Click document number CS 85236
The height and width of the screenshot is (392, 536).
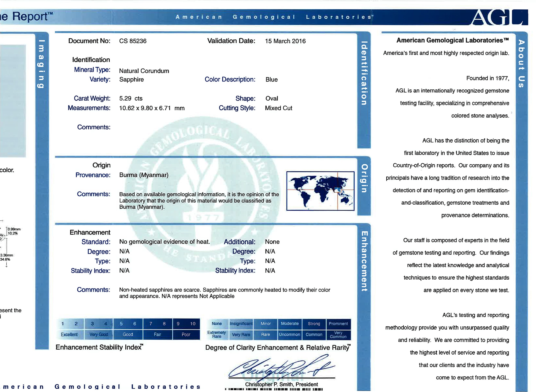point(133,41)
